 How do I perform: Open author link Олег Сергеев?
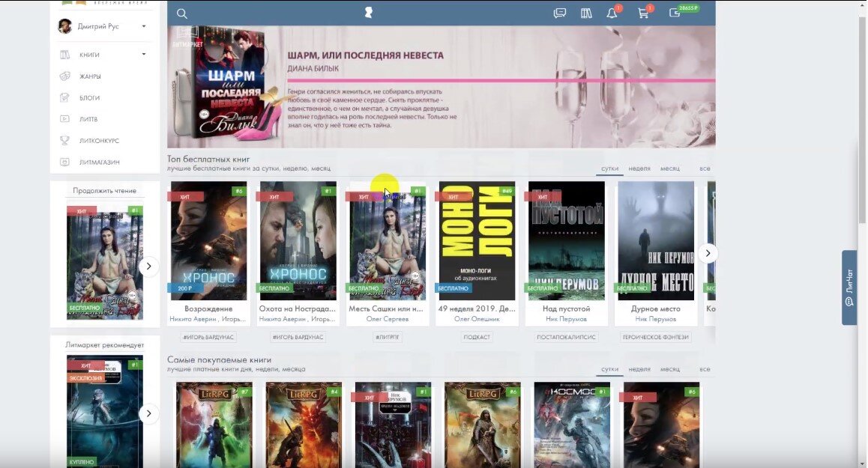point(387,319)
